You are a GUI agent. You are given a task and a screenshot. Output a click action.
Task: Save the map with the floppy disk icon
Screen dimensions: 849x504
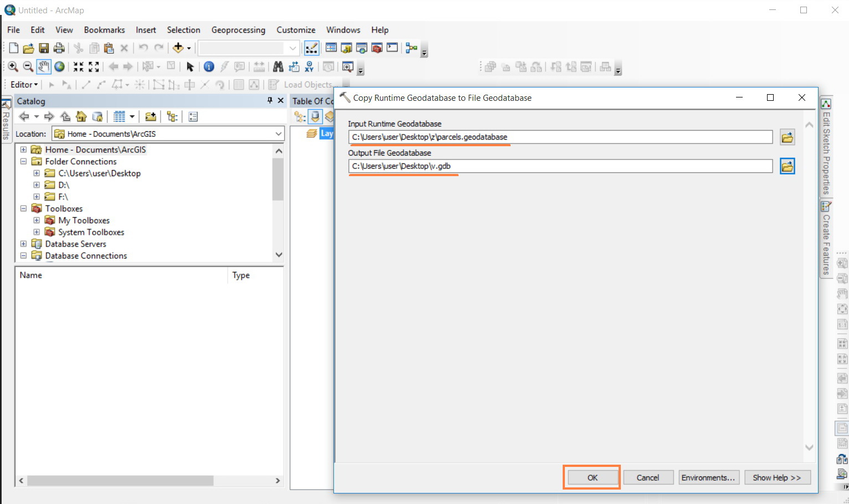click(44, 48)
